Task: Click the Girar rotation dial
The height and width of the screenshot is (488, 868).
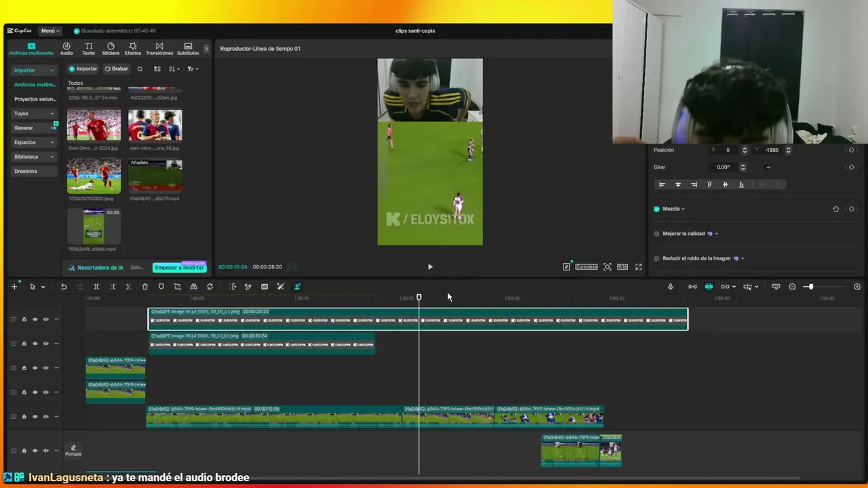Action: 768,167
